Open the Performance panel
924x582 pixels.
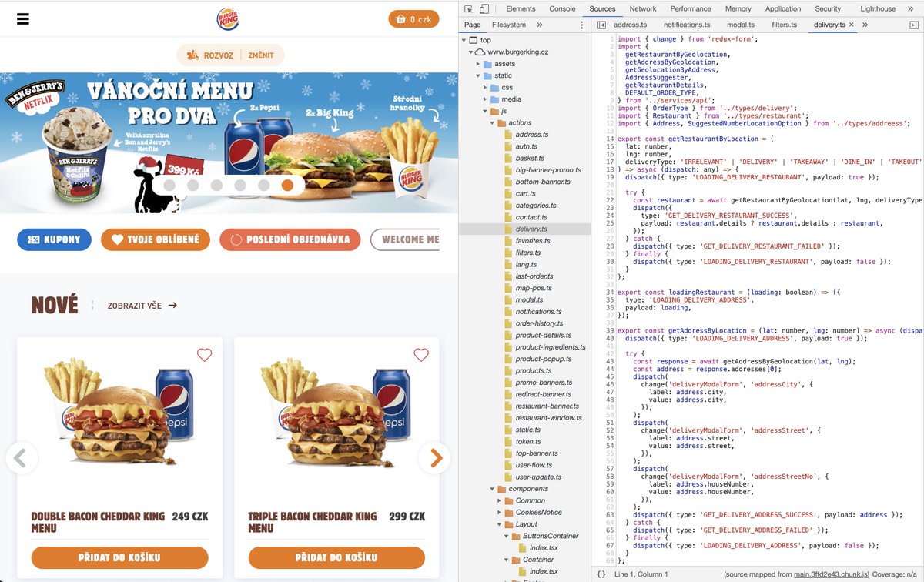[x=691, y=8]
